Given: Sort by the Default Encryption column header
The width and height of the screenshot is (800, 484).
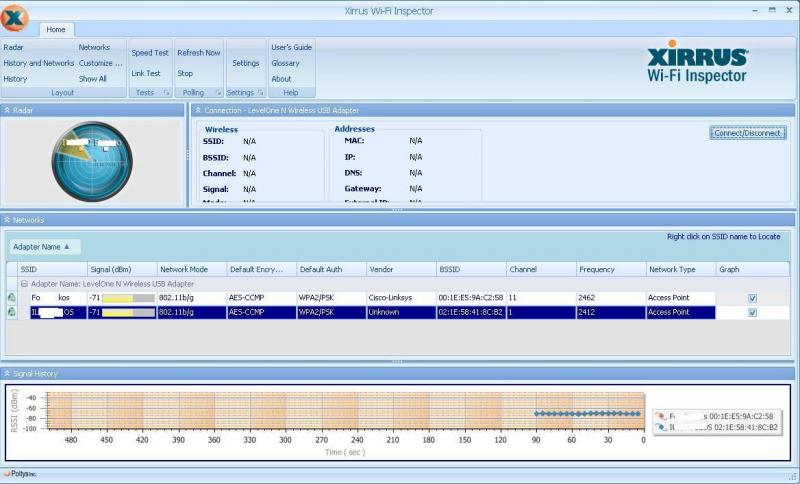Looking at the screenshot, I should pos(262,269).
